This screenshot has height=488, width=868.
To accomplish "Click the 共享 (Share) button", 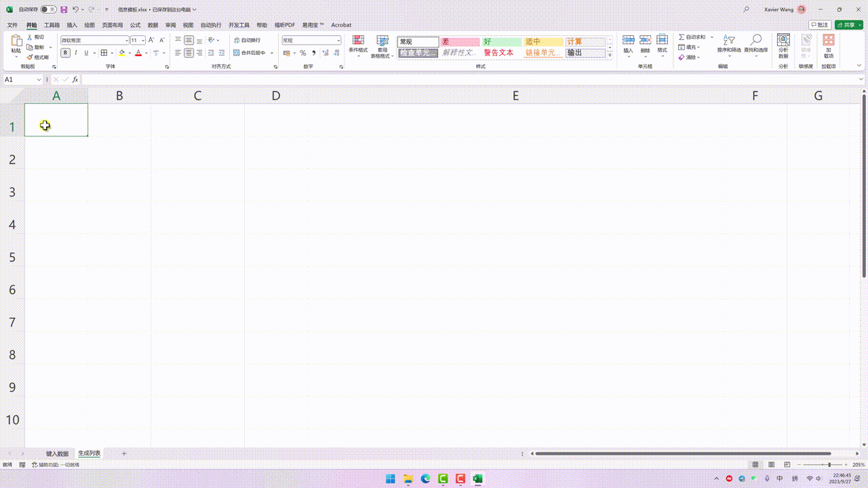I will [849, 25].
